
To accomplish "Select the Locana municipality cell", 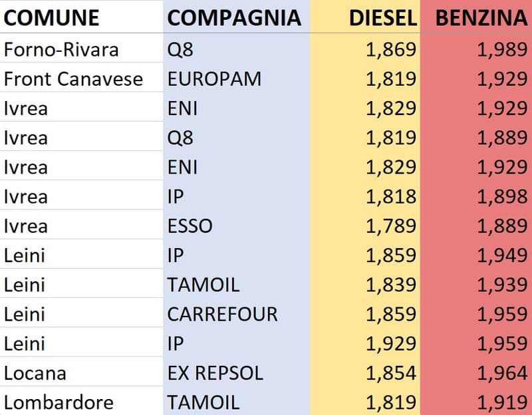I will click(x=35, y=372).
